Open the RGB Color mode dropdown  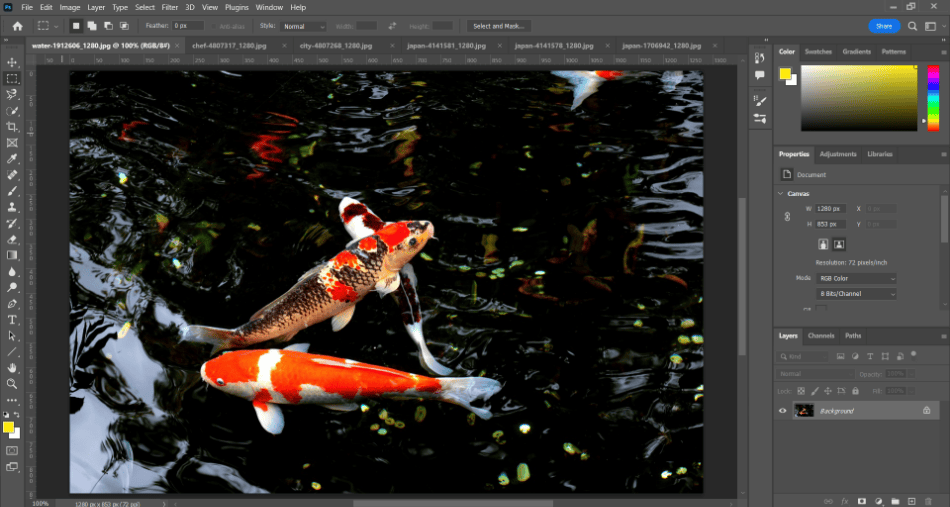click(856, 279)
